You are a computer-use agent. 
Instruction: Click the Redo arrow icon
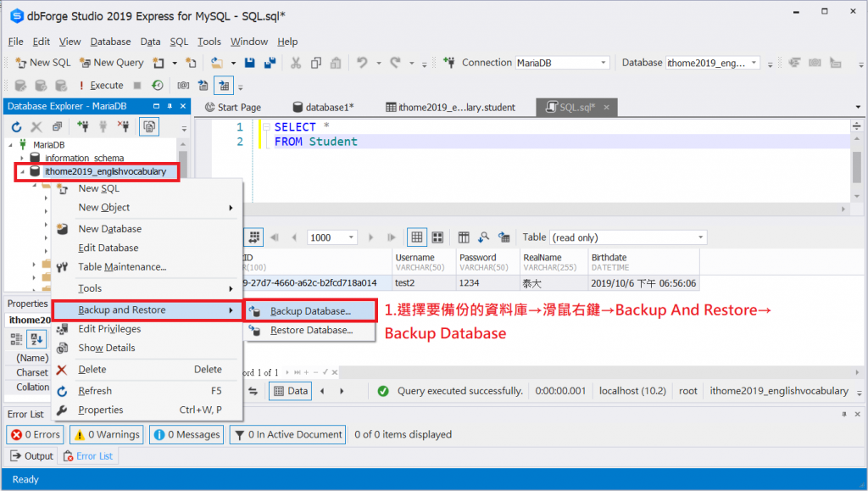(395, 63)
